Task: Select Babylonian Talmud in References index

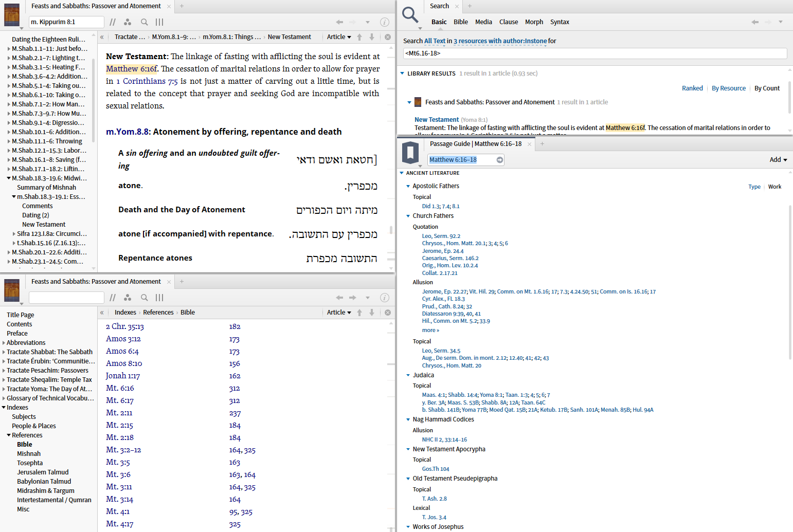Action: (44, 482)
